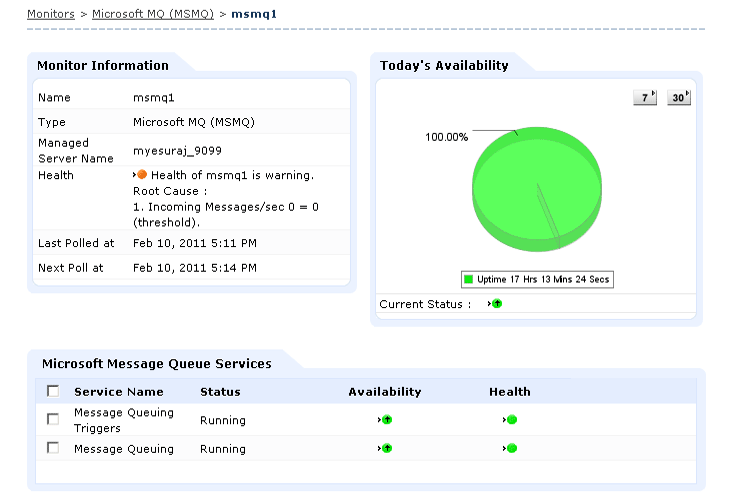Open Microsoft MQ (MSMQ) breadcrumb link

point(153,14)
